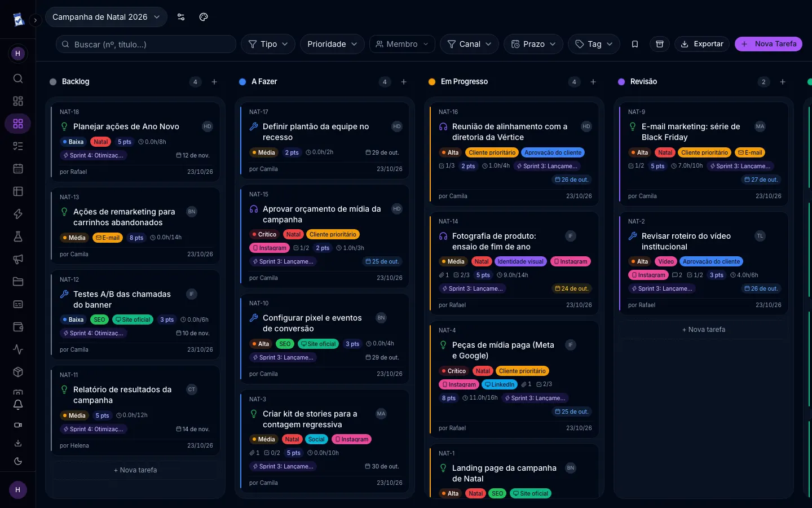Click the Exportar button

pos(702,44)
